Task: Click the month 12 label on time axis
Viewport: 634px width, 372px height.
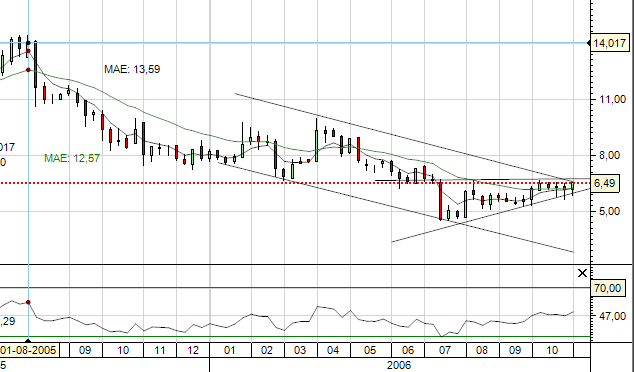Action: (x=193, y=350)
